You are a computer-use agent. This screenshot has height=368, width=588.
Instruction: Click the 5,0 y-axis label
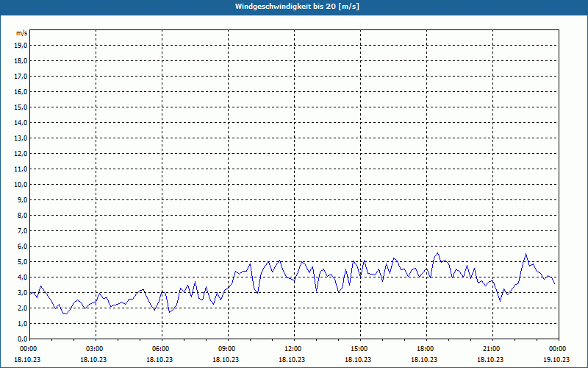[x=22, y=261]
